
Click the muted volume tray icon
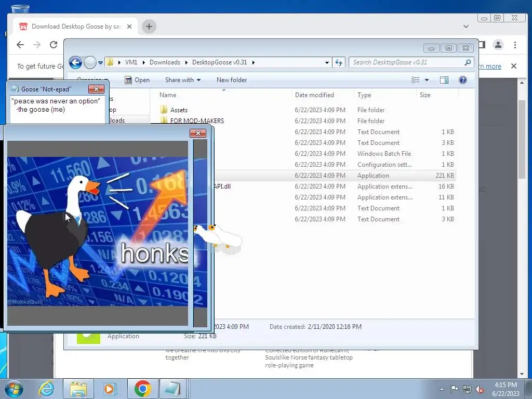pos(480,389)
